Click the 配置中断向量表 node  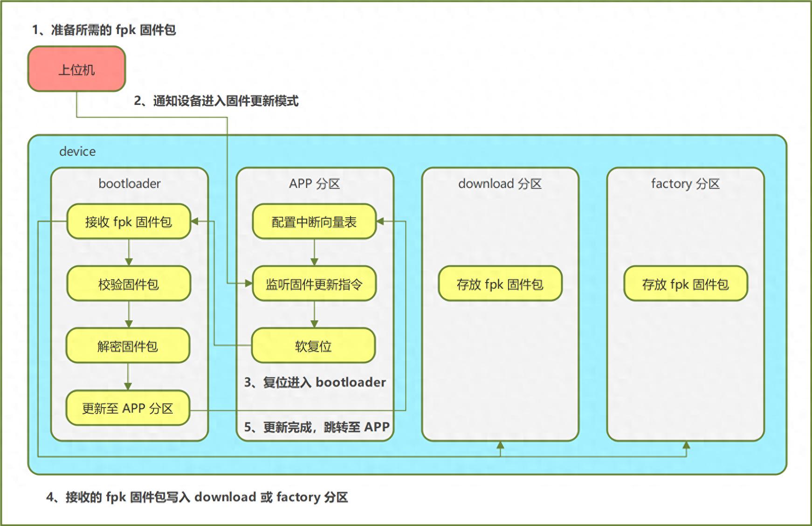pos(314,221)
